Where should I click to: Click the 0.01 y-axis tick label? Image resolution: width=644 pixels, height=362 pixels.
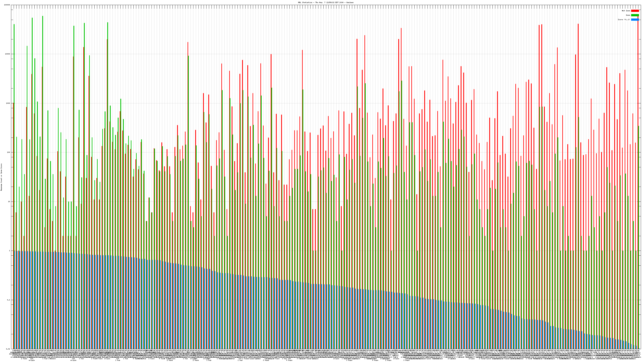[x=8, y=349]
